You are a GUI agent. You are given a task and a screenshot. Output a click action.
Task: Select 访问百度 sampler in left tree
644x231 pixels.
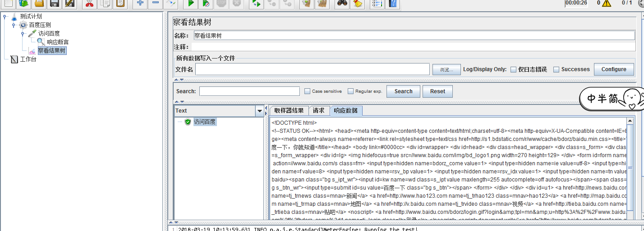coord(49,34)
